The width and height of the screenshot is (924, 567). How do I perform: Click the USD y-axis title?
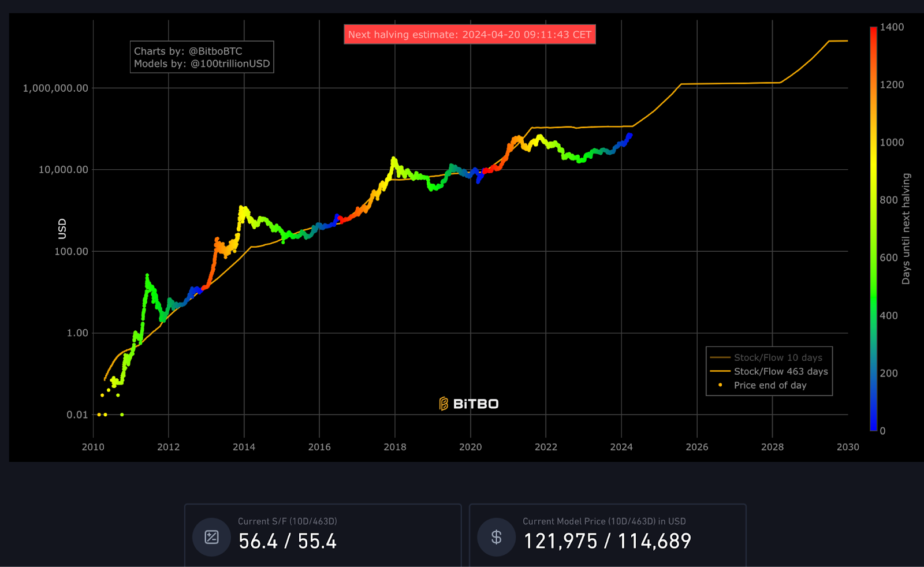62,229
